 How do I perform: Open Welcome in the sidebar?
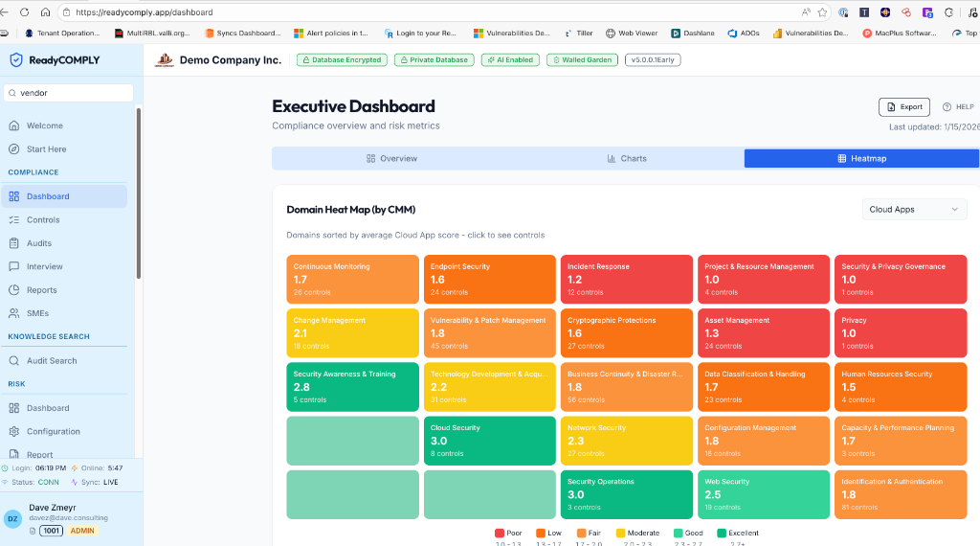[x=64, y=125]
